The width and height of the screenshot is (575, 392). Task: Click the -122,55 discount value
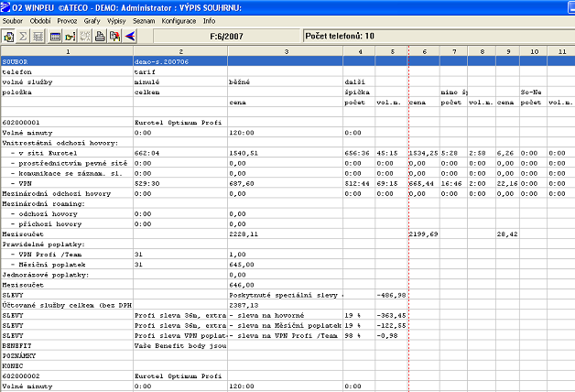[x=391, y=326]
